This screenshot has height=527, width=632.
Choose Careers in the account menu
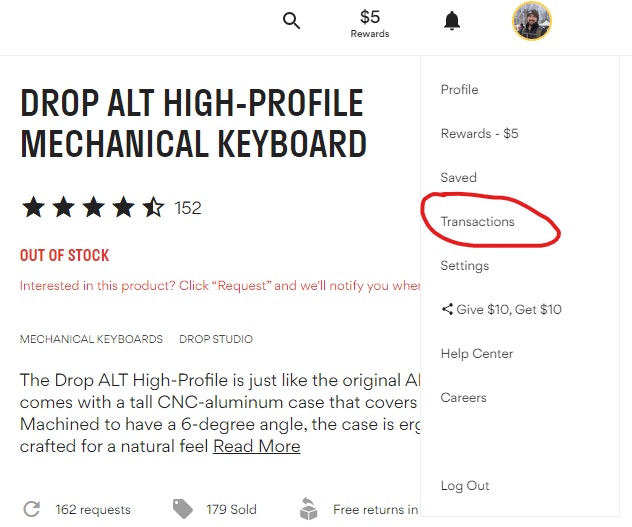coord(463,398)
